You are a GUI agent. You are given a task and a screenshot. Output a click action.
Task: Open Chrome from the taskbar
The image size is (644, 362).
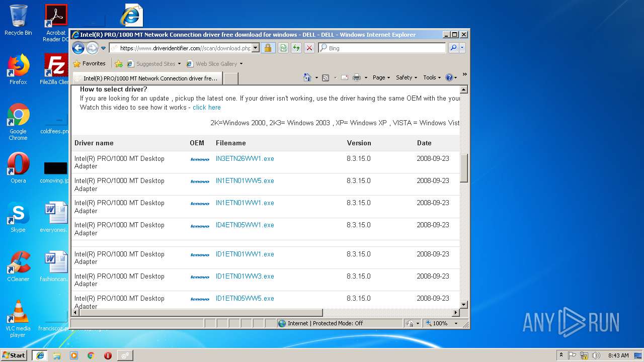(x=91, y=355)
